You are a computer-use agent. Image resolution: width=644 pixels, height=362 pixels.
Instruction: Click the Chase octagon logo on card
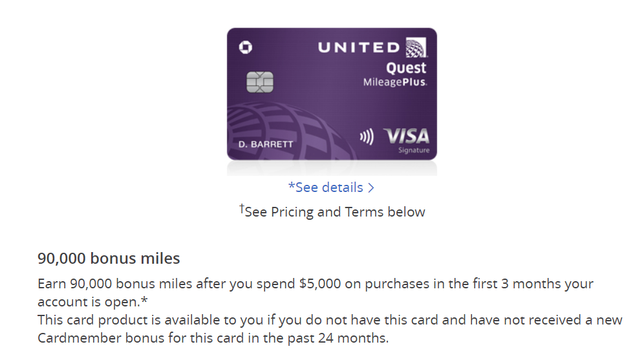coord(246,47)
